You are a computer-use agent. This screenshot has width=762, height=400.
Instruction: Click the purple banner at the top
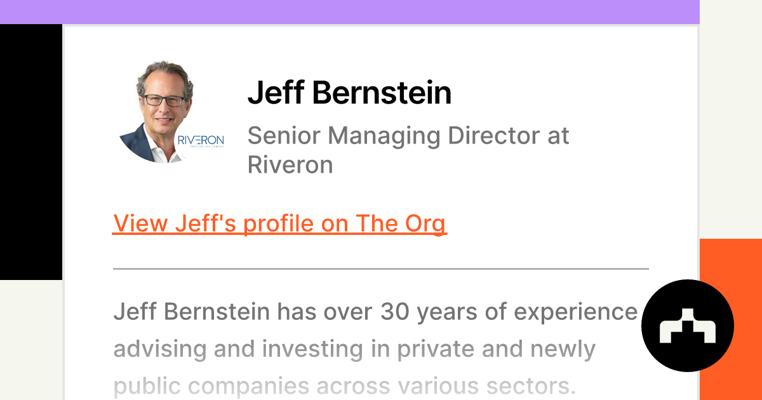point(349,11)
